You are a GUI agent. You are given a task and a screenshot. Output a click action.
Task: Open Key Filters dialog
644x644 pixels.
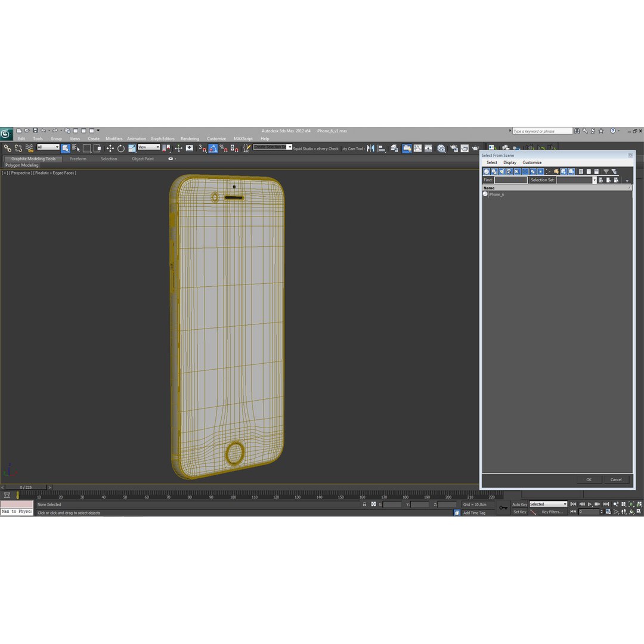pos(552,512)
